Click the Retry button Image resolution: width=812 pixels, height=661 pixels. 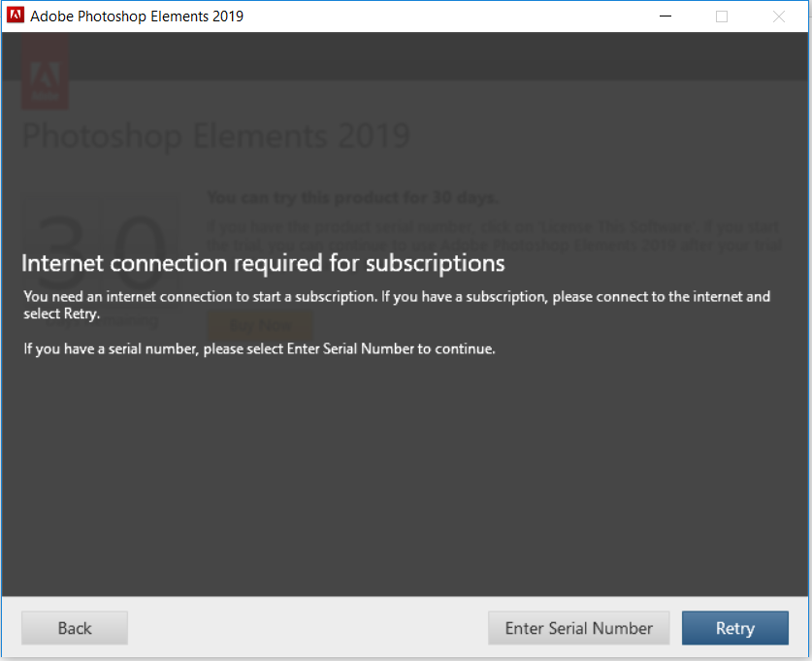[734, 628]
